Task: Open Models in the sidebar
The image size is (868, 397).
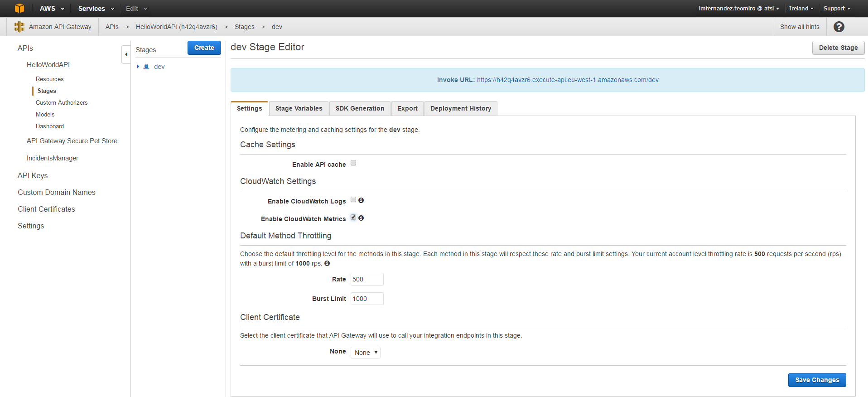Action: click(45, 114)
